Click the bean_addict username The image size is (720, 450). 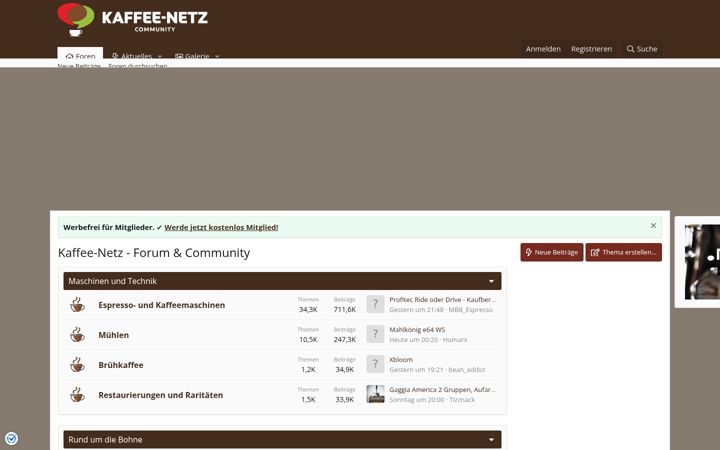[467, 370]
